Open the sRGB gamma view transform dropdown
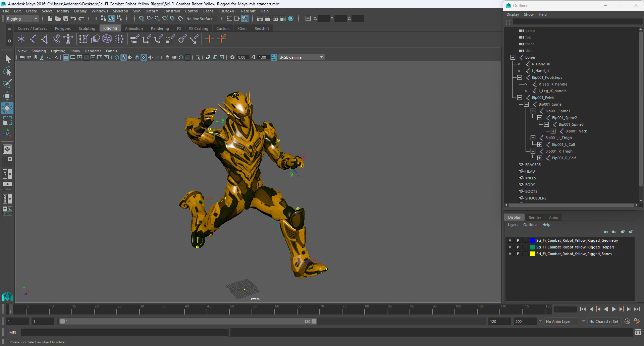Viewport: 644px width, 346px height. pyautogui.click(x=301, y=57)
